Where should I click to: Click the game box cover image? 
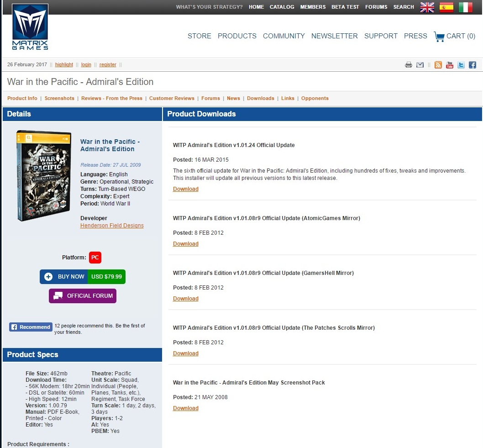tap(44, 176)
